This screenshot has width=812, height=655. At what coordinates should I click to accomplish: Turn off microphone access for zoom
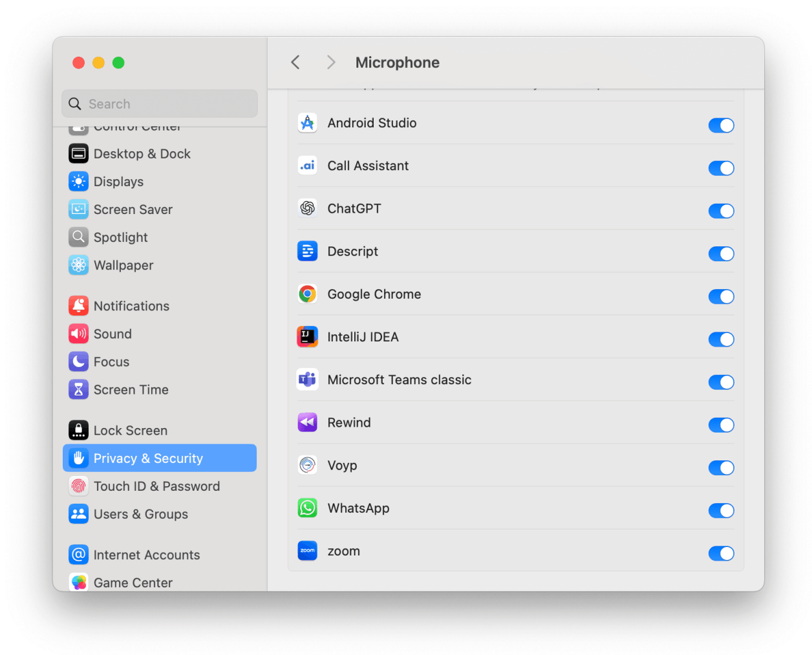click(x=721, y=553)
